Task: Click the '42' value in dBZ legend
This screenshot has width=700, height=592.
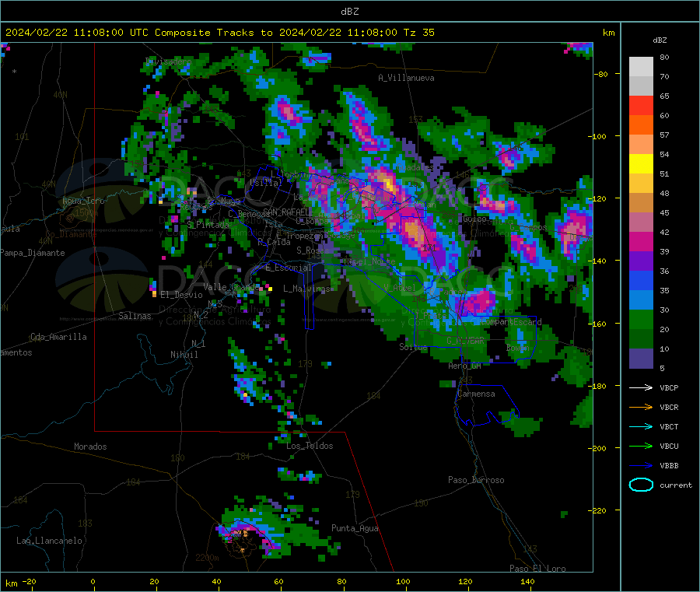Action: pyautogui.click(x=664, y=232)
